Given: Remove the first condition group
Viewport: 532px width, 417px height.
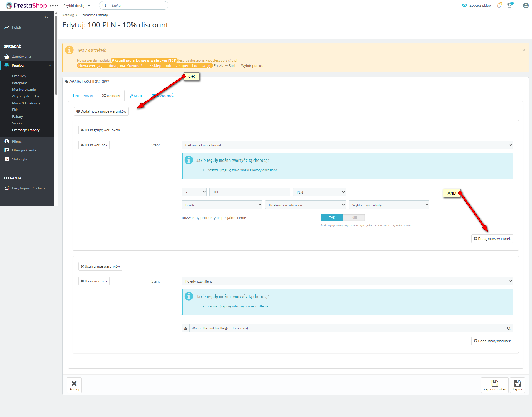Looking at the screenshot, I should click(x=100, y=130).
